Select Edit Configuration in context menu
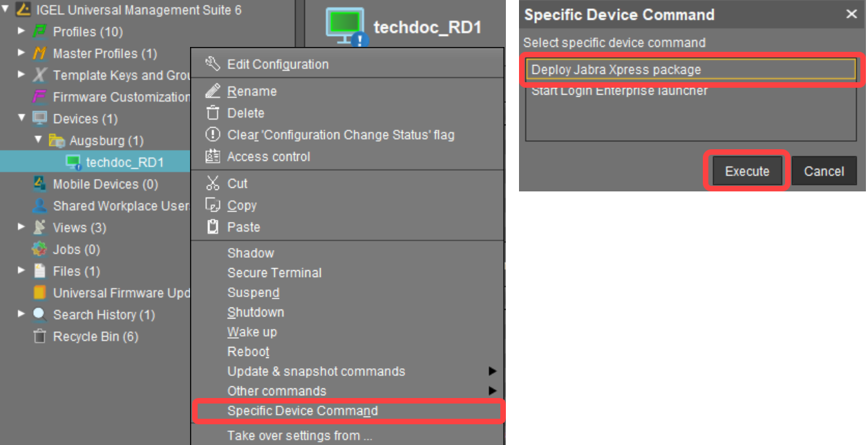Image resolution: width=868 pixels, height=445 pixels. 278,64
